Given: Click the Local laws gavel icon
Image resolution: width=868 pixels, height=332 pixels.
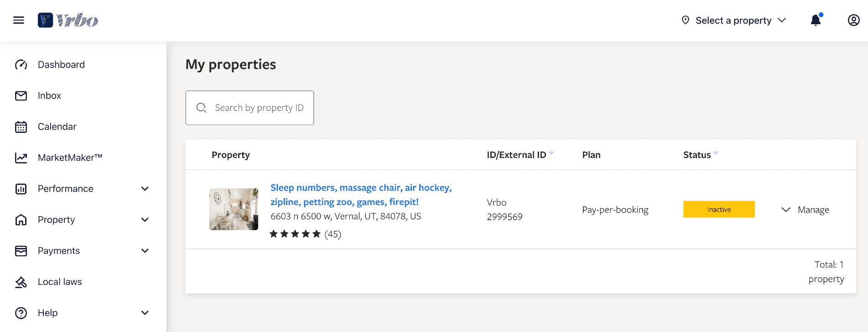Looking at the screenshot, I should click(21, 282).
